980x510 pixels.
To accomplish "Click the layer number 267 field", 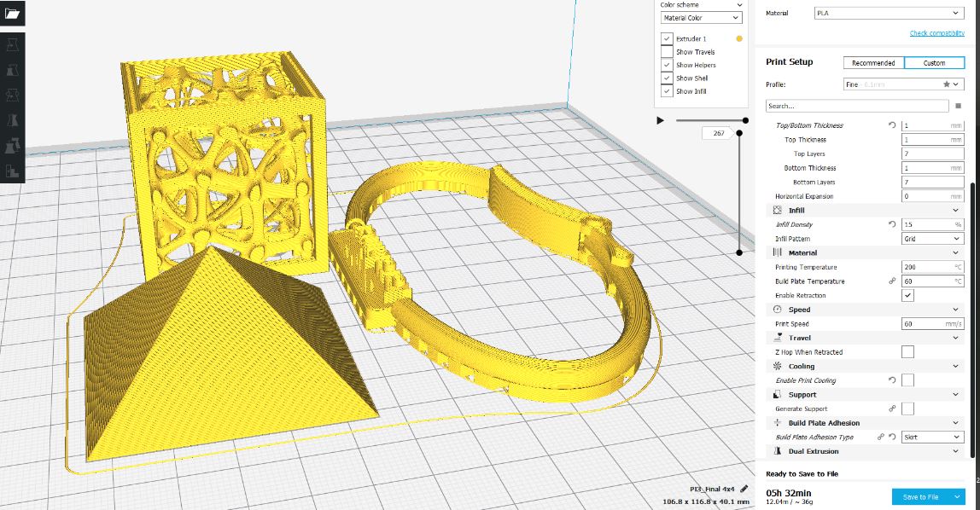I will point(719,133).
